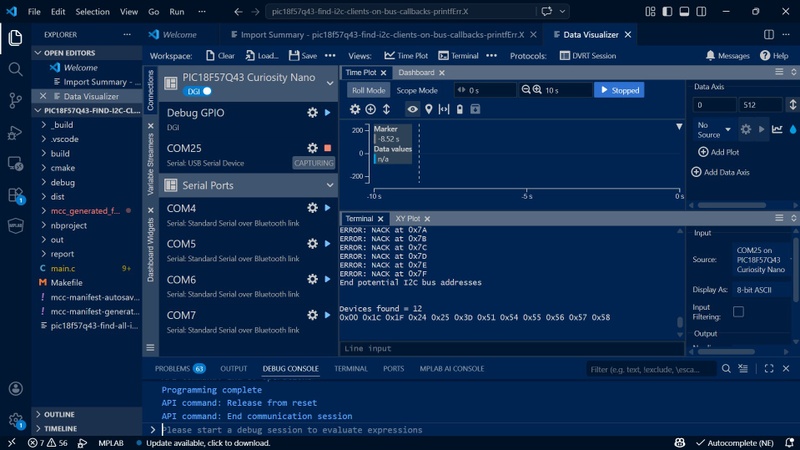Image resolution: width=800 pixels, height=450 pixels.
Task: Start COM5 serial port
Action: [x=328, y=243]
